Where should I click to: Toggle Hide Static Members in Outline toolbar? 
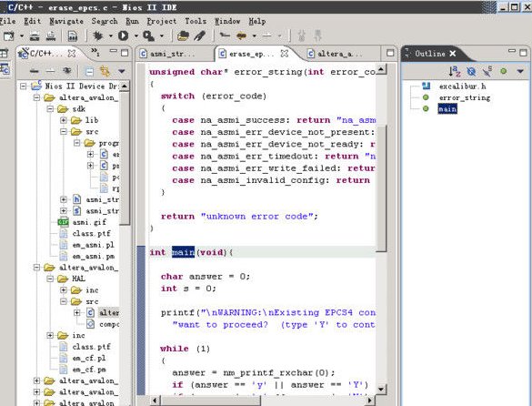pos(487,71)
